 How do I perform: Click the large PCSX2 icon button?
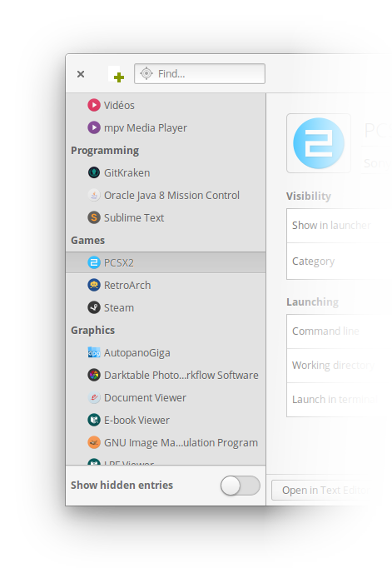pyautogui.click(x=319, y=143)
